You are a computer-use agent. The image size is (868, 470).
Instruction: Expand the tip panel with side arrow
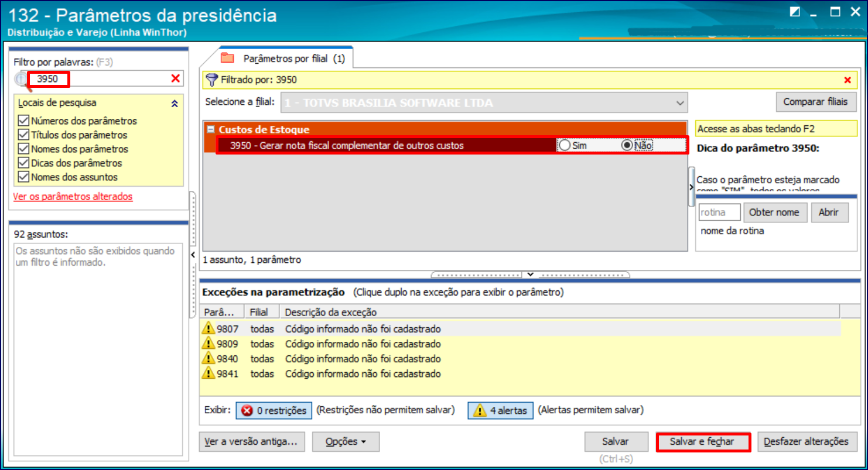tap(691, 187)
